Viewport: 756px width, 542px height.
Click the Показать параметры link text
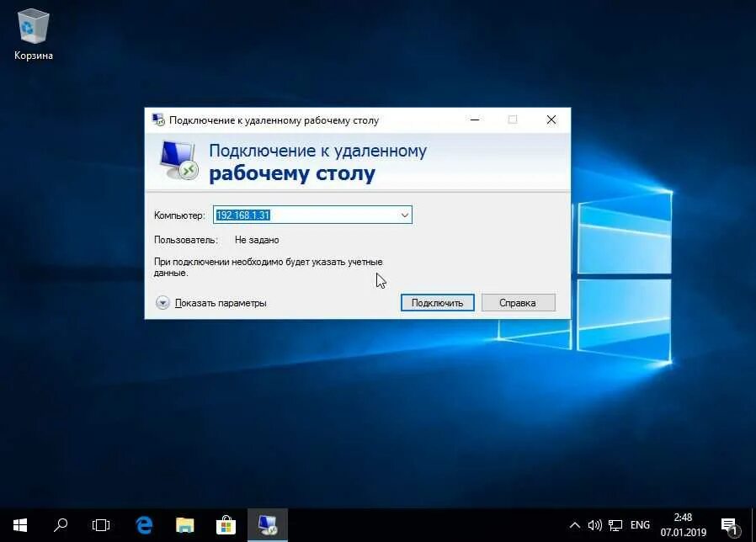(221, 303)
